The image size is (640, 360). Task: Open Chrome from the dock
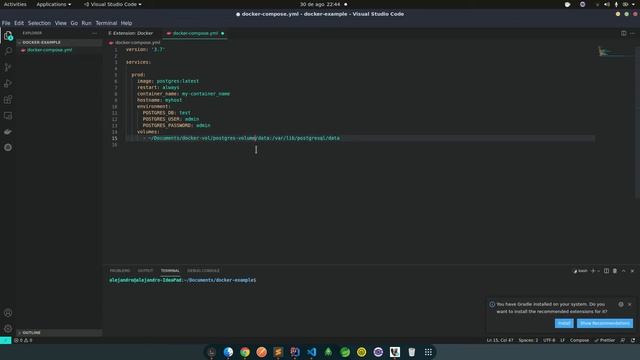coord(245,352)
